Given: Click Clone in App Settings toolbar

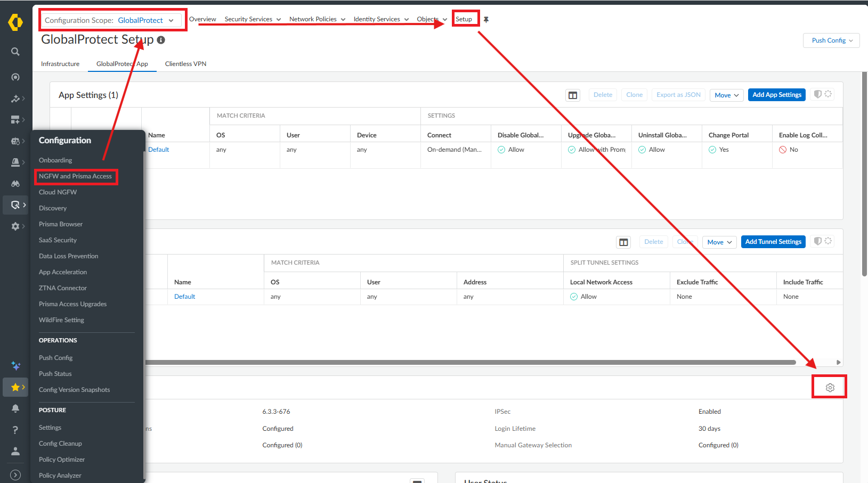Looking at the screenshot, I should tap(634, 95).
